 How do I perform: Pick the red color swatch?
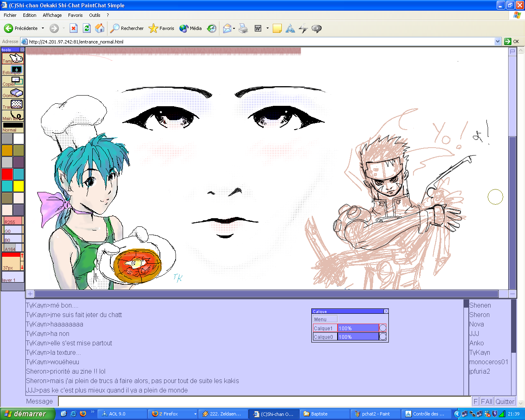click(x=7, y=174)
